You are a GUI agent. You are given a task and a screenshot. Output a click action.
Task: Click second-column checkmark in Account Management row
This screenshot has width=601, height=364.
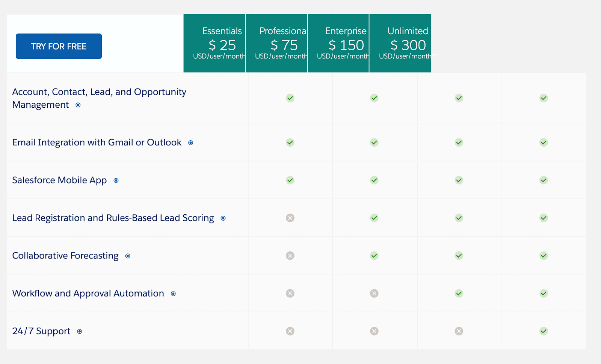(374, 98)
